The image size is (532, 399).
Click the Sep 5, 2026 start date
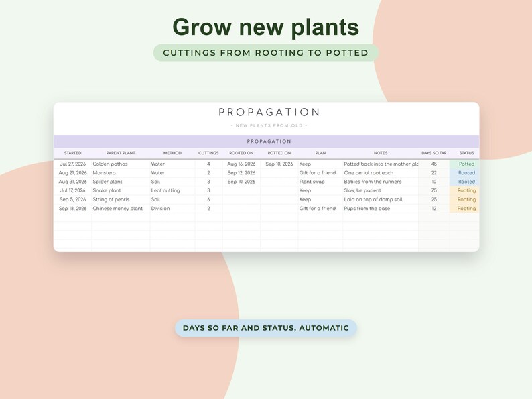point(72,199)
